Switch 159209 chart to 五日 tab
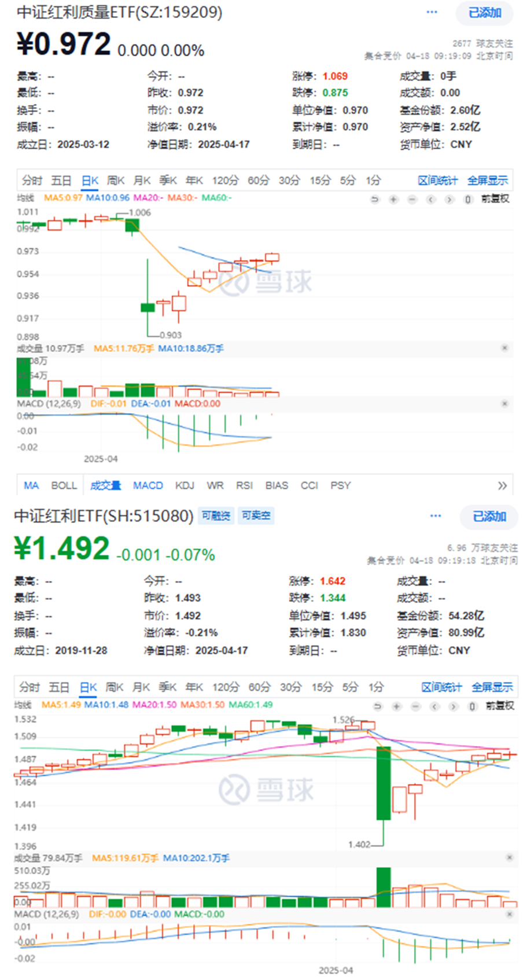 point(61,180)
